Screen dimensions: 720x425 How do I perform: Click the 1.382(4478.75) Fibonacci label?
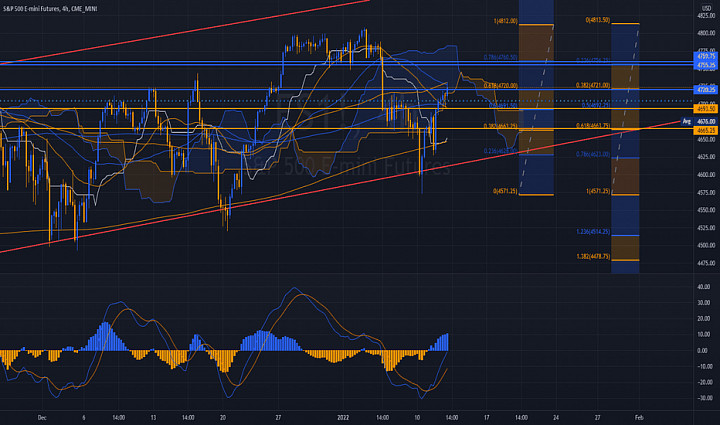click(x=593, y=257)
